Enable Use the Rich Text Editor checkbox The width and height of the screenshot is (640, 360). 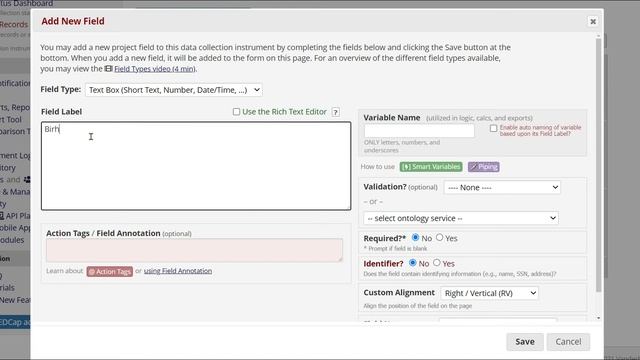[236, 111]
